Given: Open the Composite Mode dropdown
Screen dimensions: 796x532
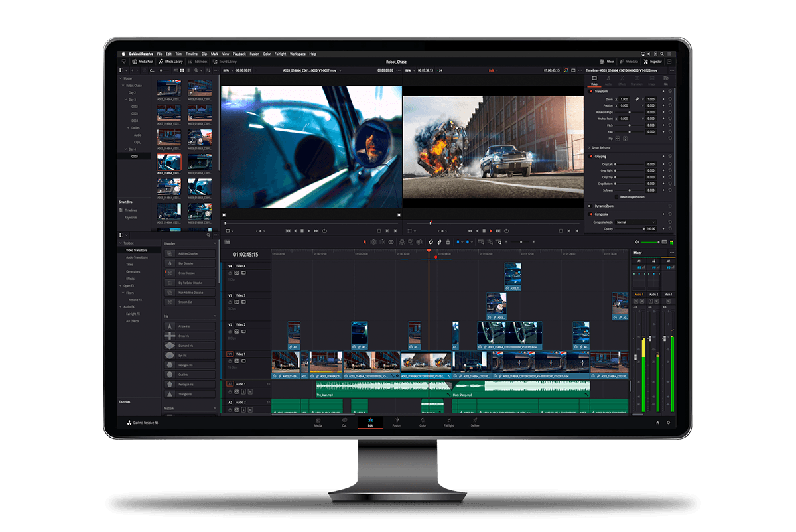Looking at the screenshot, I should [x=635, y=222].
